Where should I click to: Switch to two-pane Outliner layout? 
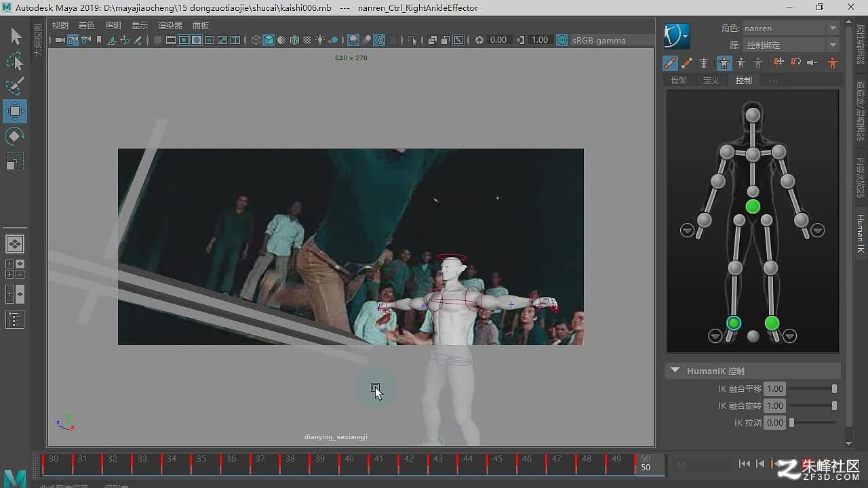pos(15,294)
